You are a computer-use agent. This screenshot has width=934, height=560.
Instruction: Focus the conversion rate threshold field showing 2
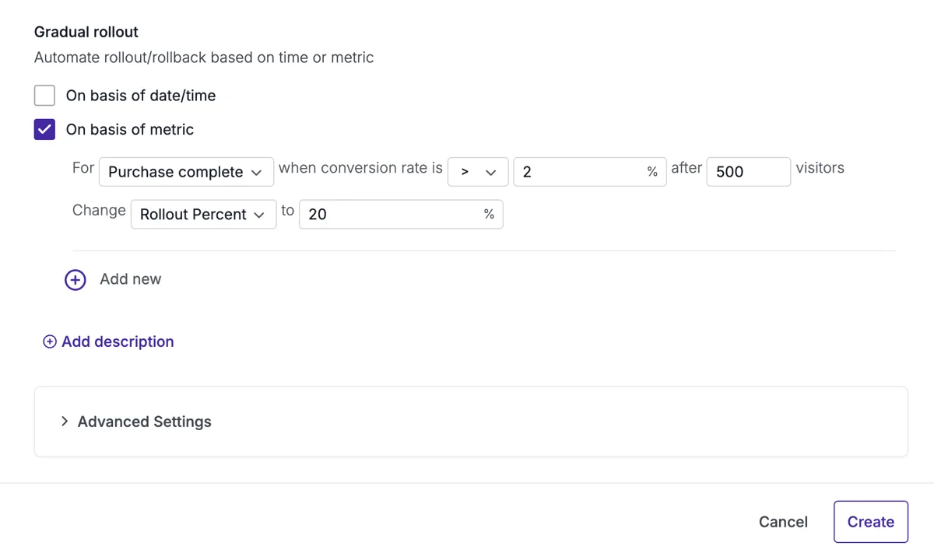tap(590, 172)
